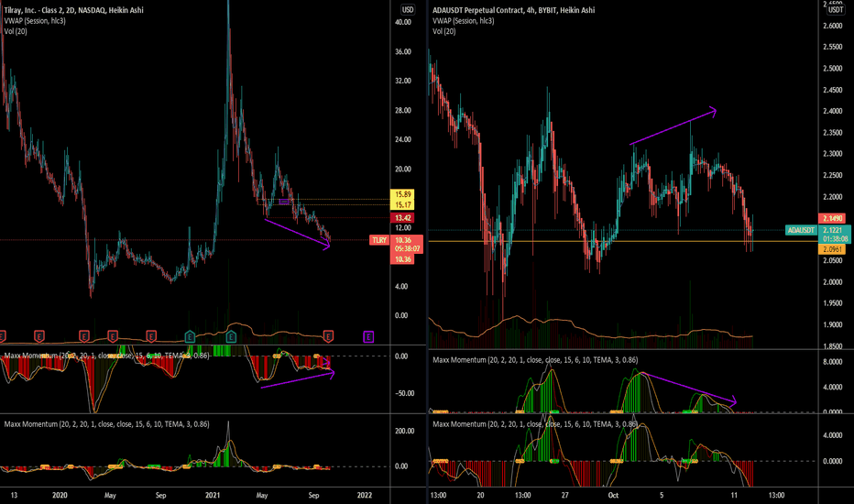Click the 2021 time axis label
Screen dimensions: 854x504
pos(213,495)
